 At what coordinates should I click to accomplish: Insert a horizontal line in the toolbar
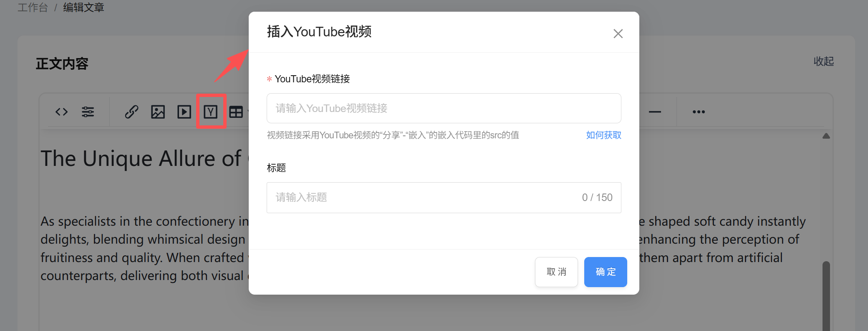pyautogui.click(x=655, y=112)
